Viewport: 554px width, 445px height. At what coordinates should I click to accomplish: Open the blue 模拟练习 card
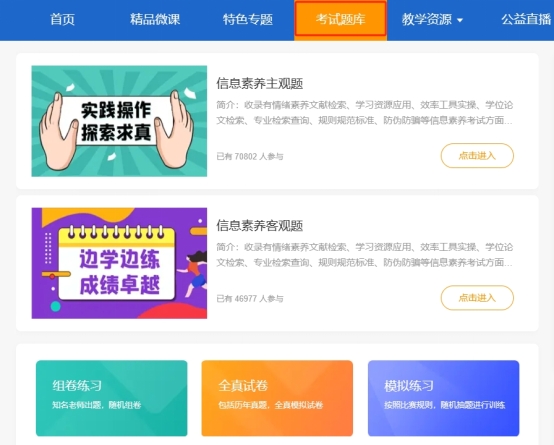coord(443,398)
